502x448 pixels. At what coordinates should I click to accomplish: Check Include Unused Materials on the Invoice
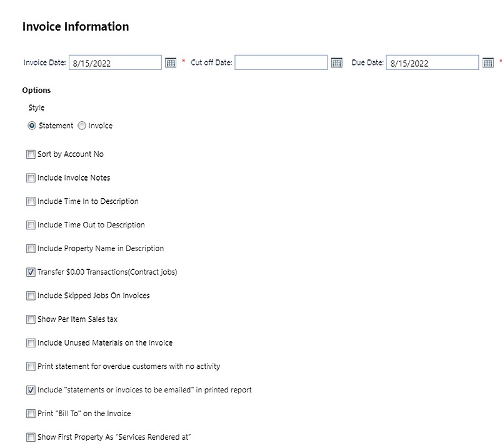[x=31, y=343]
